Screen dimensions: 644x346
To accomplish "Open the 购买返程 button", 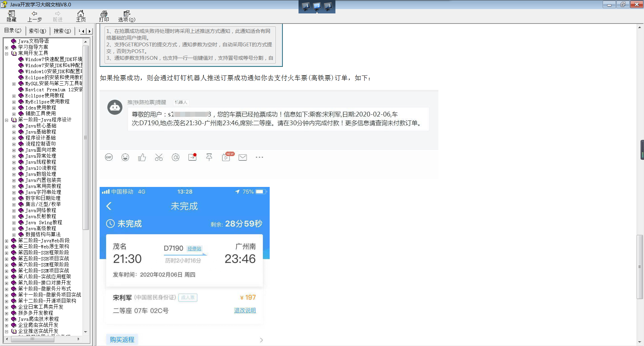I will [122, 340].
